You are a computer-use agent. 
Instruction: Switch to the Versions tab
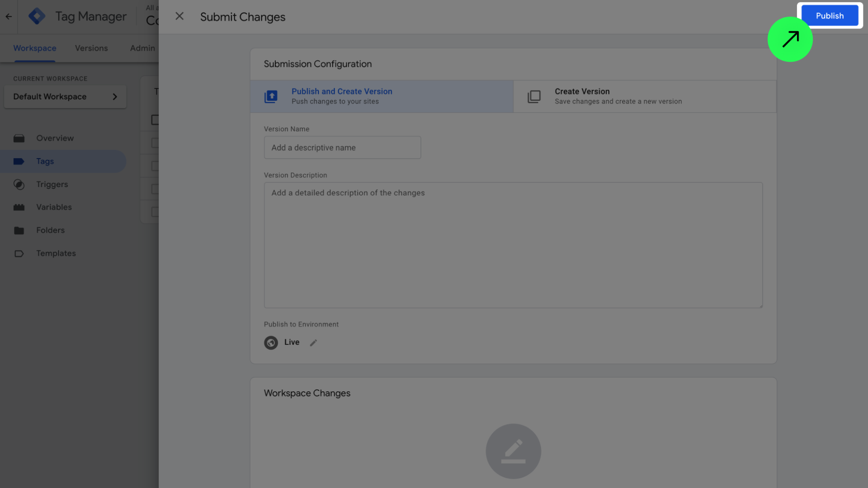point(91,48)
